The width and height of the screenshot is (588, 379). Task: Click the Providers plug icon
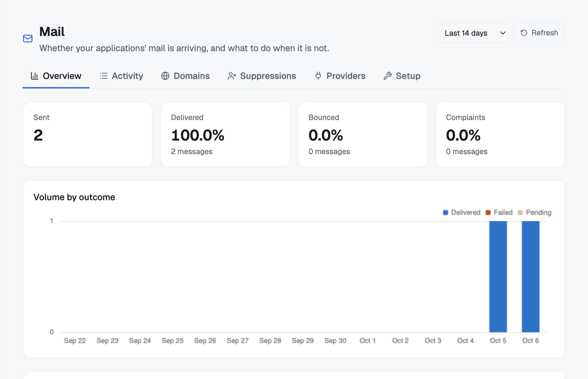coord(318,76)
